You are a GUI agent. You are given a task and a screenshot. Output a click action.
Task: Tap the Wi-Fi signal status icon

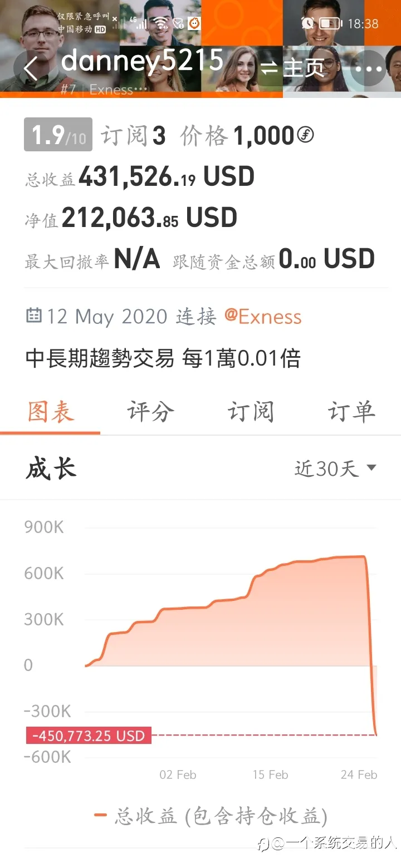(x=161, y=23)
